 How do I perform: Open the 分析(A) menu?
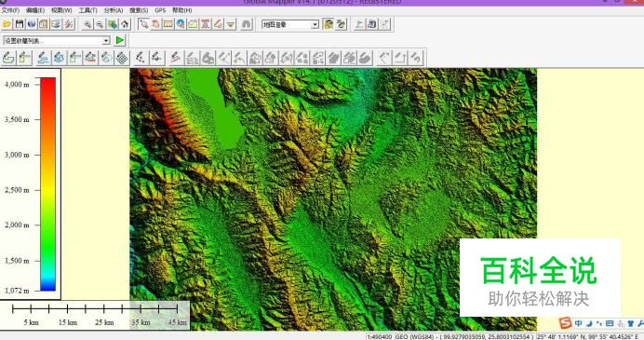[x=114, y=10]
